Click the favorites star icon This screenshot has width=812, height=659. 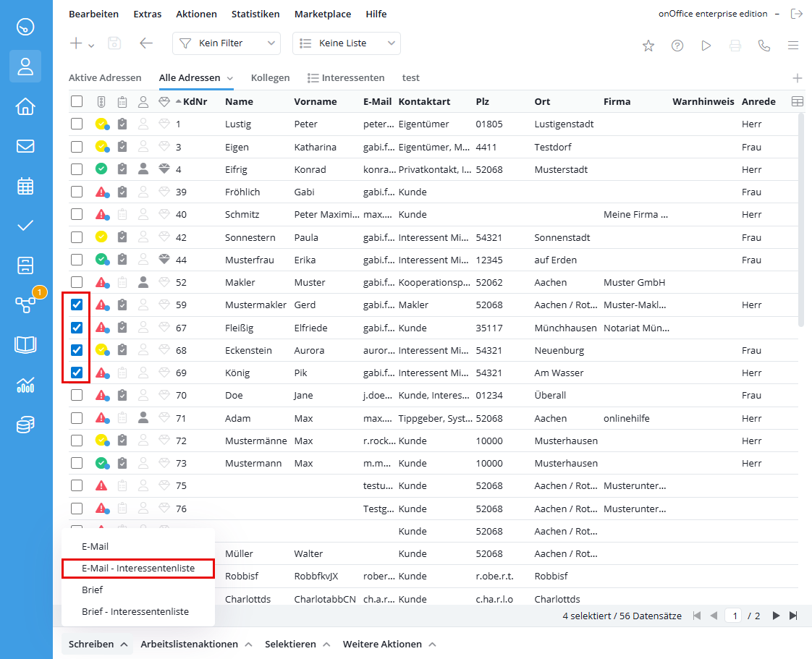coord(648,46)
